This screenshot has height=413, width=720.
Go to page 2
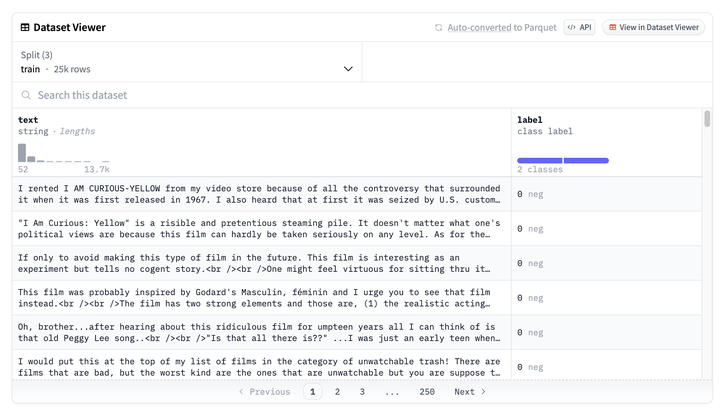pyautogui.click(x=337, y=392)
